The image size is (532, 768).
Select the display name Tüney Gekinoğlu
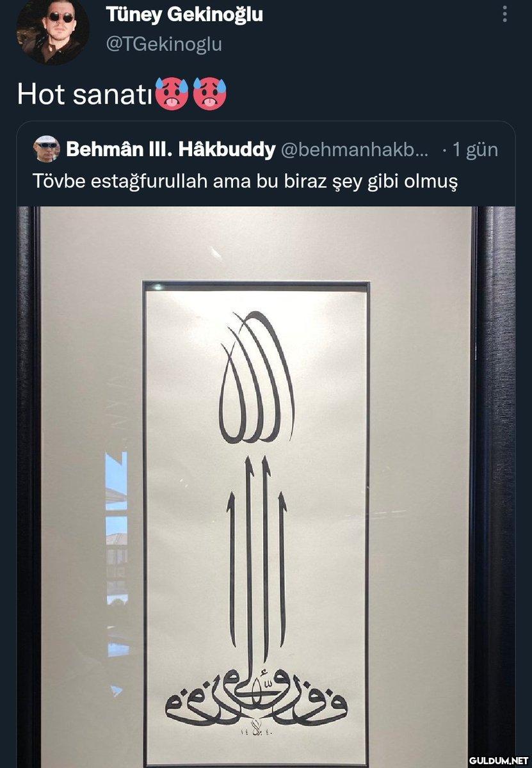(184, 14)
